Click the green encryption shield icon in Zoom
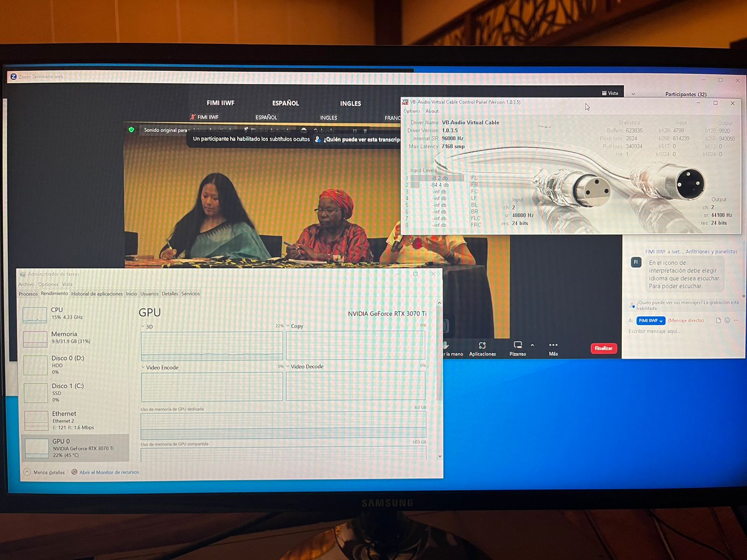The height and width of the screenshot is (560, 747). click(x=131, y=130)
